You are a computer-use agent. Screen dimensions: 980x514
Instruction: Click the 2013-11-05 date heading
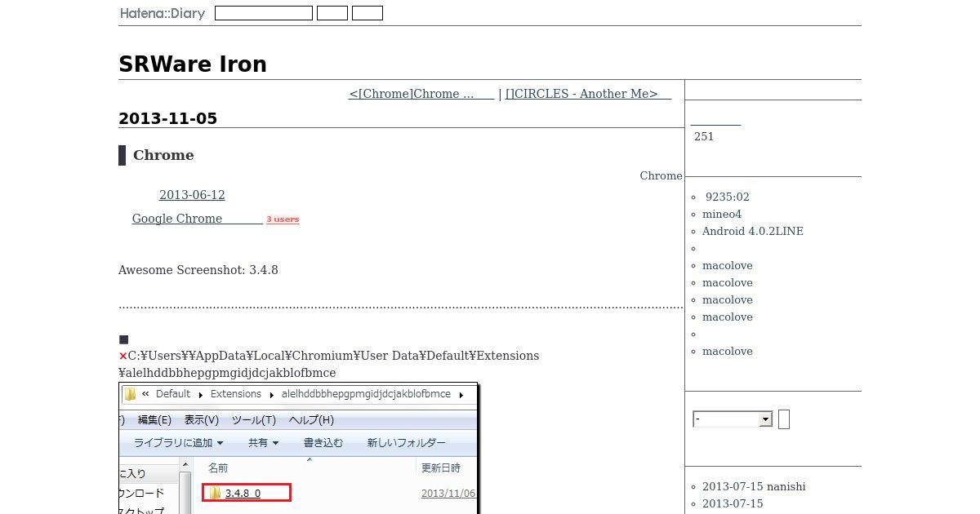[x=168, y=118]
